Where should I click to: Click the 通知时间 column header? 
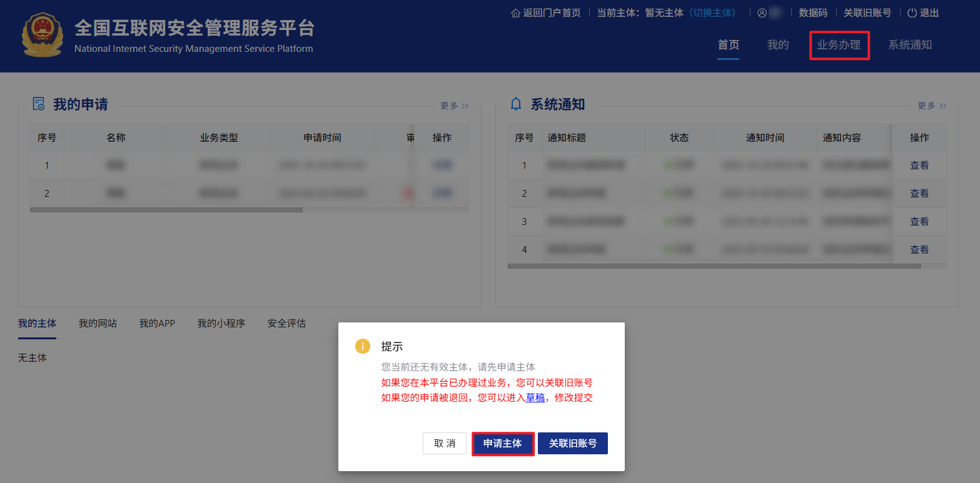[765, 137]
